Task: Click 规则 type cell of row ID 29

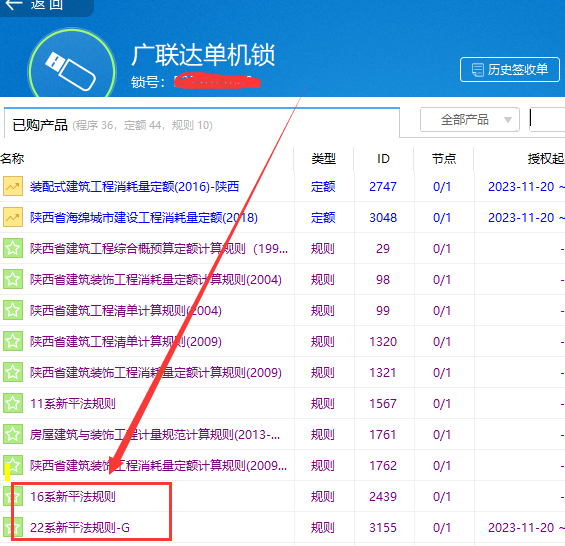Action: pyautogui.click(x=323, y=249)
